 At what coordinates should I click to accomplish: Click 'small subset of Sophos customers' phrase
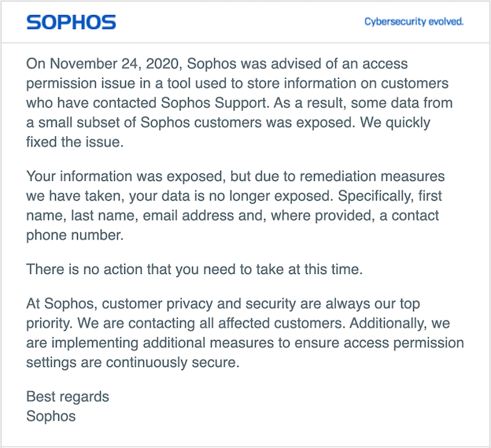coord(150,123)
